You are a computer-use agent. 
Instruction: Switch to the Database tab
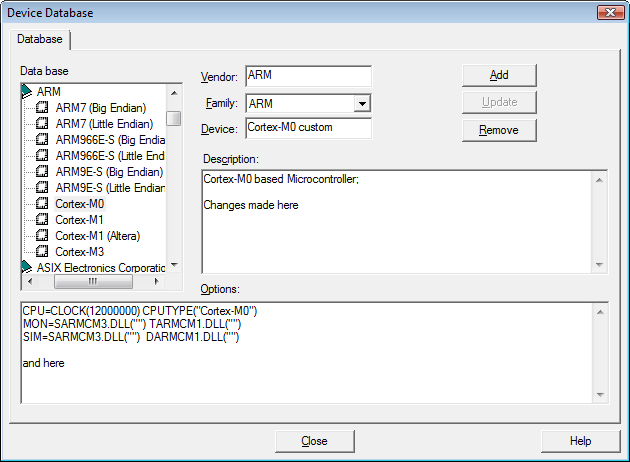[x=40, y=39]
